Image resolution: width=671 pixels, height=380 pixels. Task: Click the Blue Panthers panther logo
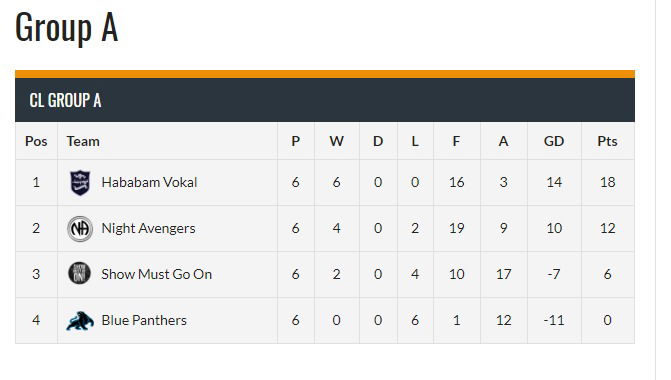click(80, 321)
